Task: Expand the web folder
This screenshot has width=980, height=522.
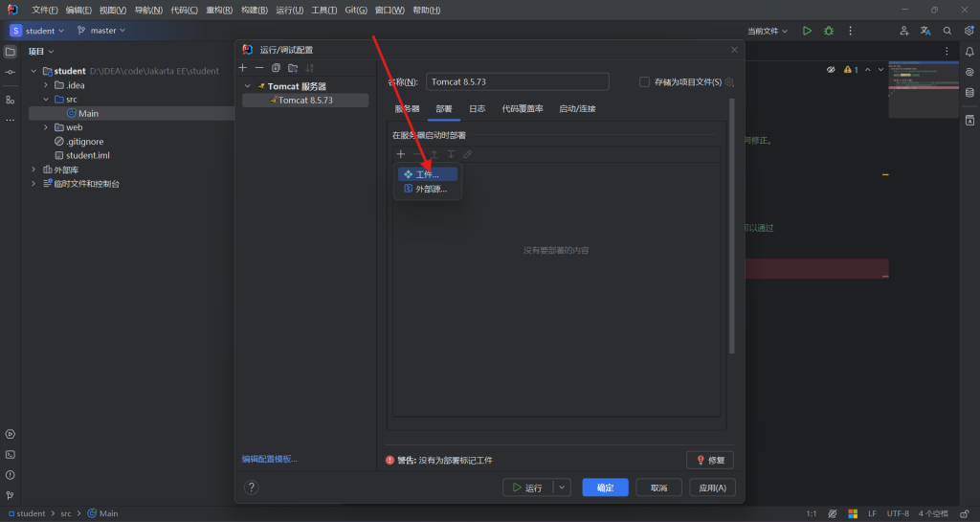Action: tap(46, 127)
